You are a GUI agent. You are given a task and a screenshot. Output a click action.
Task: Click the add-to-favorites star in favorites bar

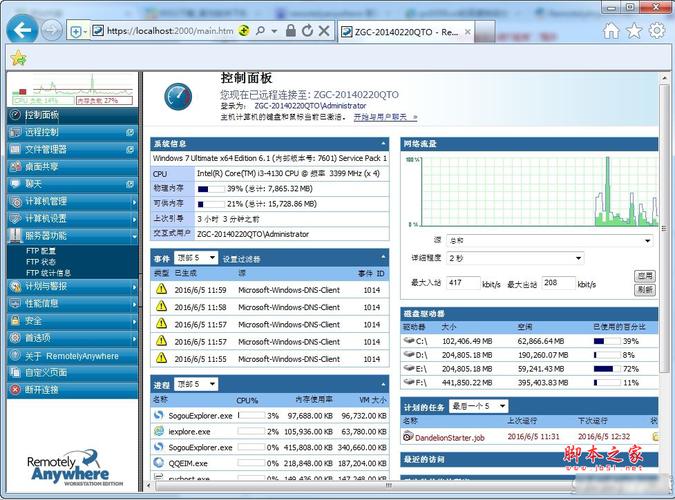pos(19,58)
